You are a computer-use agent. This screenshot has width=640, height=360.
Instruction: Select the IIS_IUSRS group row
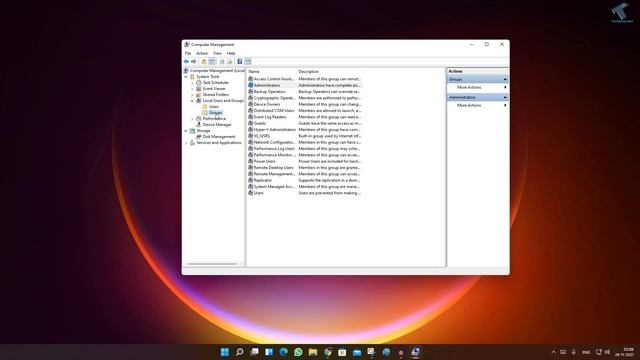(304, 136)
